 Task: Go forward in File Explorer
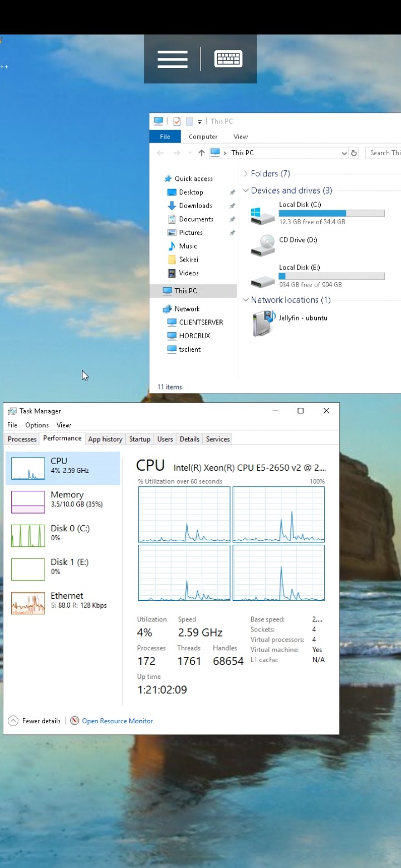click(x=177, y=153)
